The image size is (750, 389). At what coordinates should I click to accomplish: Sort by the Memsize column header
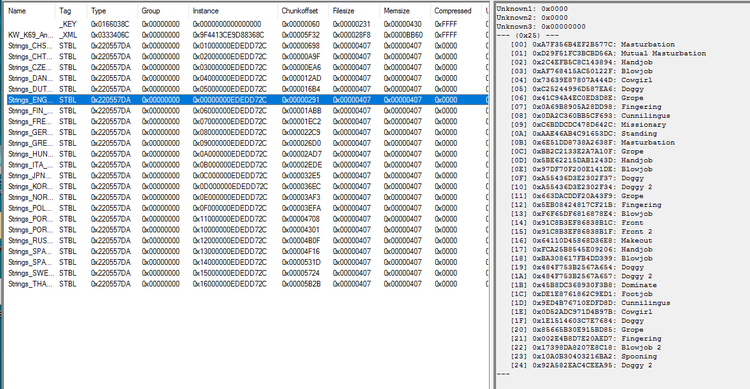pos(405,11)
